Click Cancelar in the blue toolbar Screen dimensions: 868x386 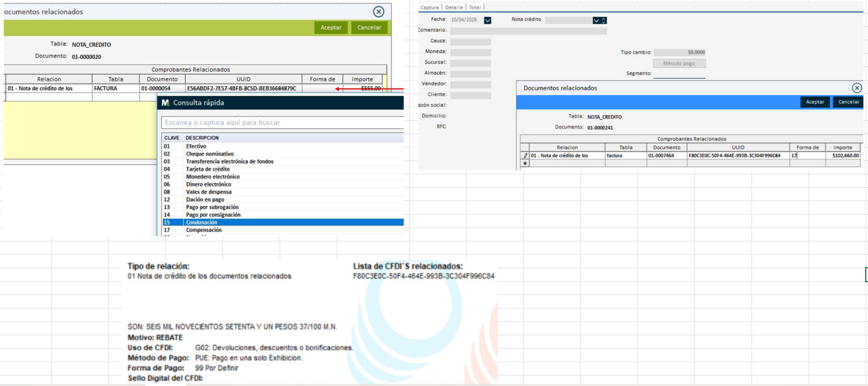pyautogui.click(x=848, y=102)
